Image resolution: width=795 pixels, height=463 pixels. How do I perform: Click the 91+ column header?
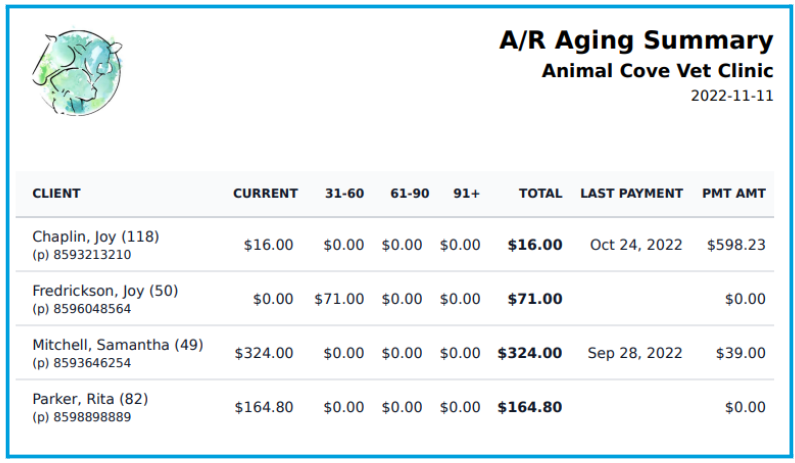pyautogui.click(x=466, y=194)
